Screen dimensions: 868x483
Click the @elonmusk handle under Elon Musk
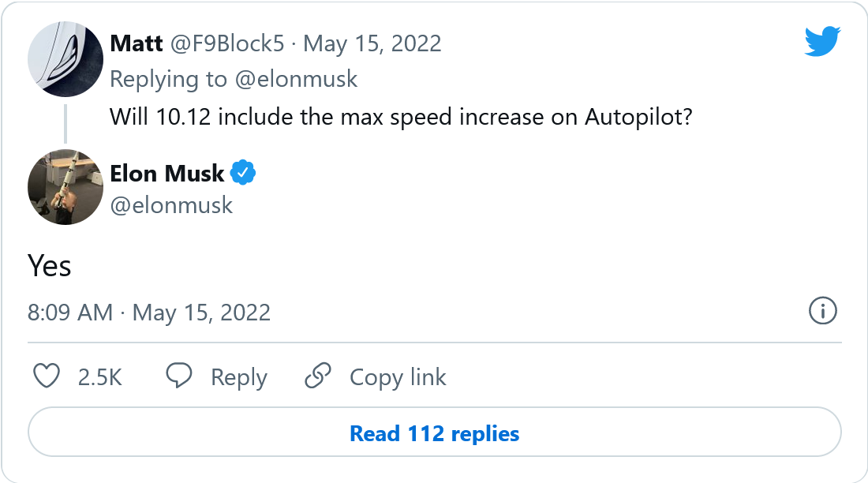[171, 205]
